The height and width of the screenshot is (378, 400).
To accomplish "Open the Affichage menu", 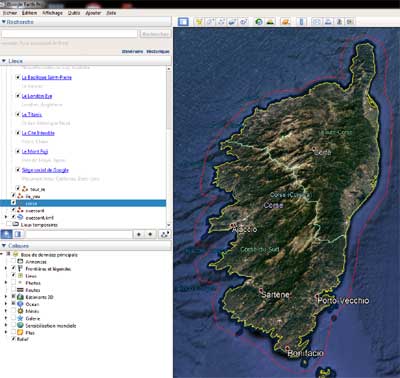I will [52, 13].
